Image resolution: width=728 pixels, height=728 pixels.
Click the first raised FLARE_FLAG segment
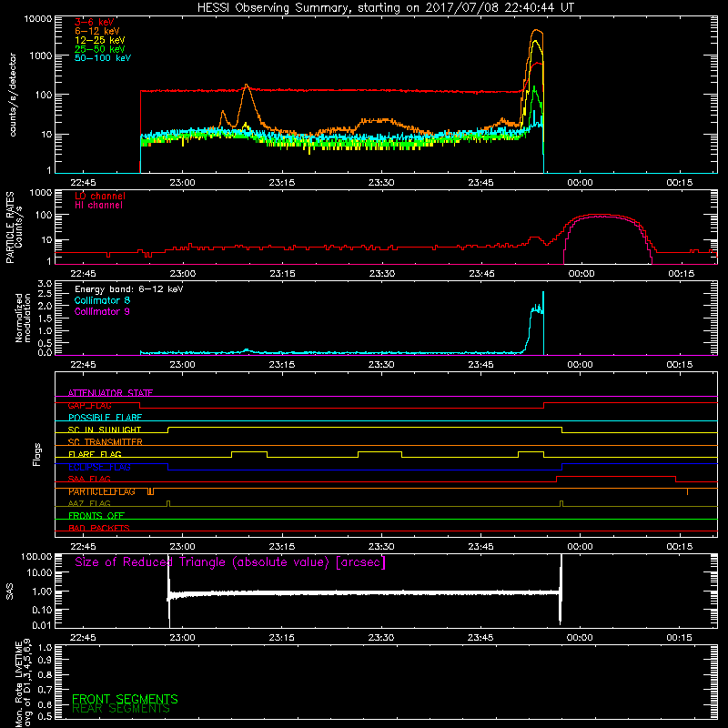tap(249, 451)
